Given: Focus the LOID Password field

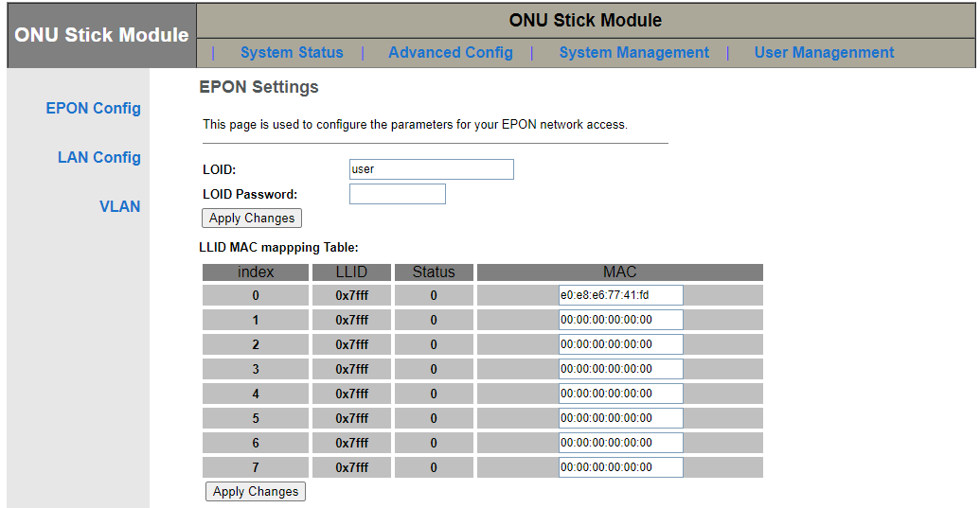Looking at the screenshot, I should (x=397, y=194).
